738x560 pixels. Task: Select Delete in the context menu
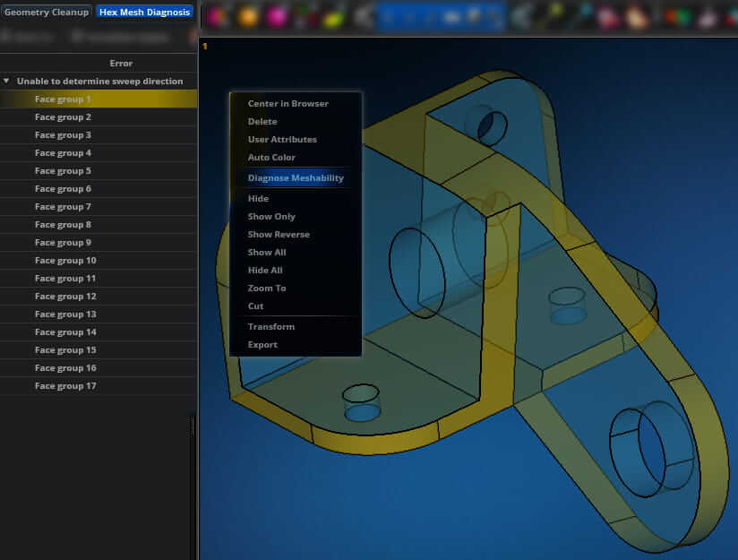(262, 122)
